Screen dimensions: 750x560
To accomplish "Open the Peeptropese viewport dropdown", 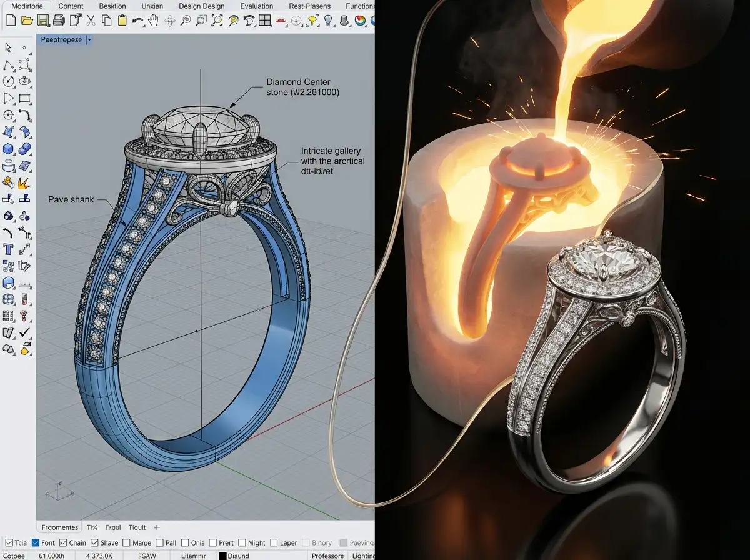I will [x=89, y=39].
